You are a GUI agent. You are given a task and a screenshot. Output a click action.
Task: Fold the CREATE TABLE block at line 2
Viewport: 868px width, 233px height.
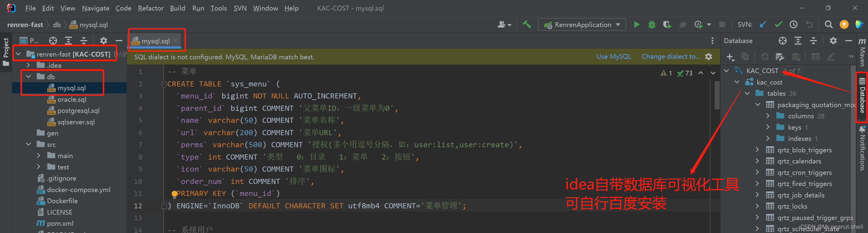164,84
